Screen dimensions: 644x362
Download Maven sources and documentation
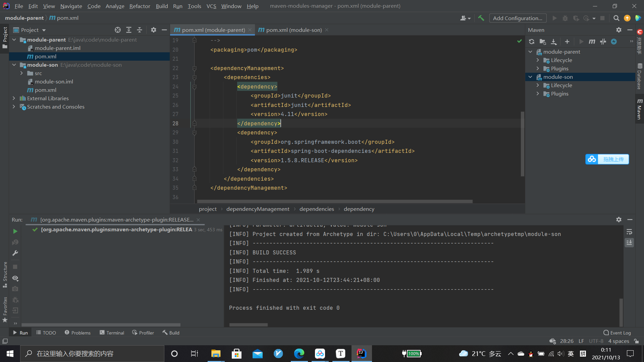554,42
